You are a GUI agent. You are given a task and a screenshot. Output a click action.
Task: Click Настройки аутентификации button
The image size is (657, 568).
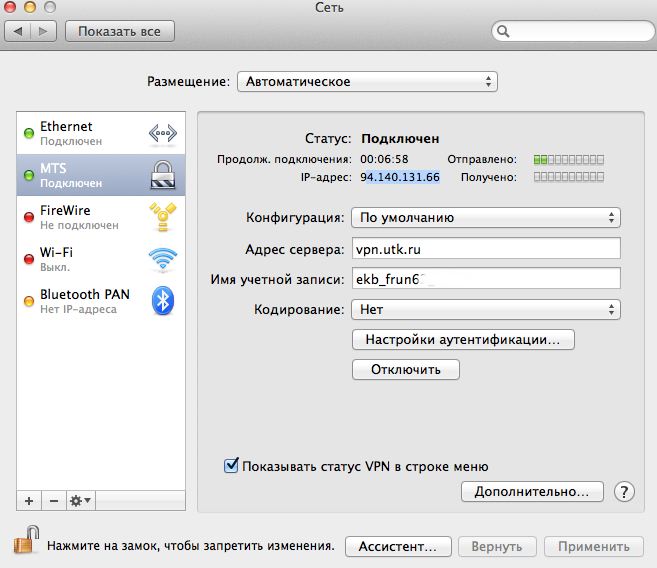[x=463, y=340]
